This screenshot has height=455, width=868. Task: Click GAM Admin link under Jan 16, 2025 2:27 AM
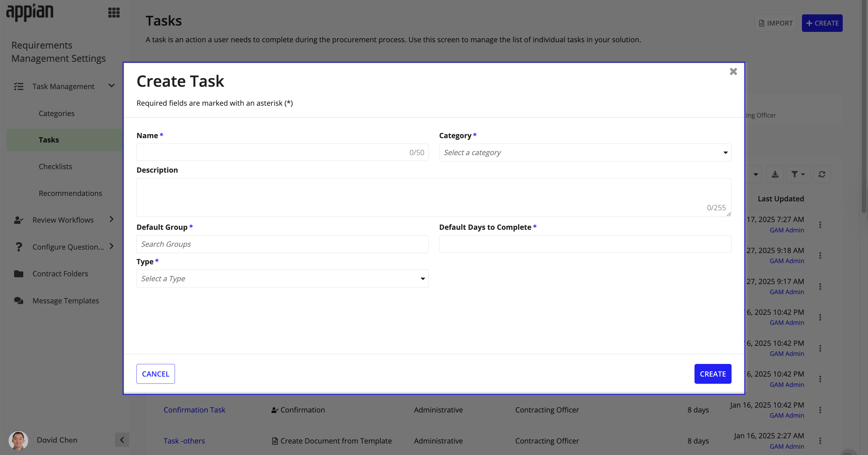point(787,447)
